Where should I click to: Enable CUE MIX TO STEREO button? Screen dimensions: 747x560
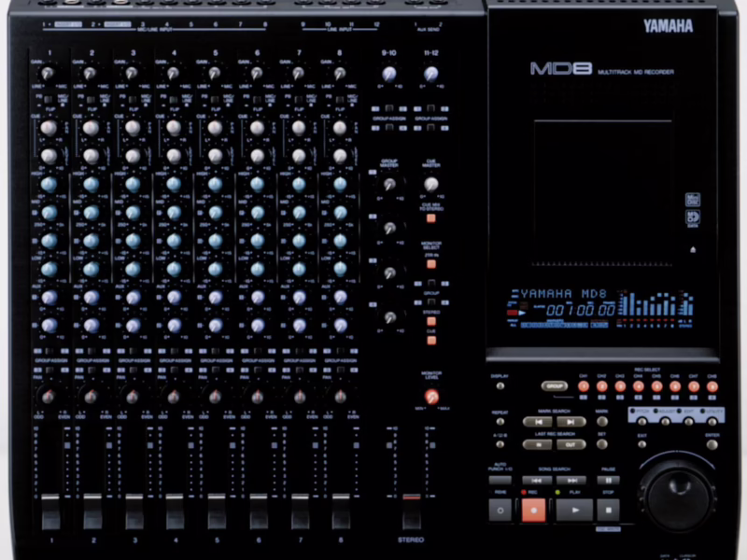coord(431,218)
